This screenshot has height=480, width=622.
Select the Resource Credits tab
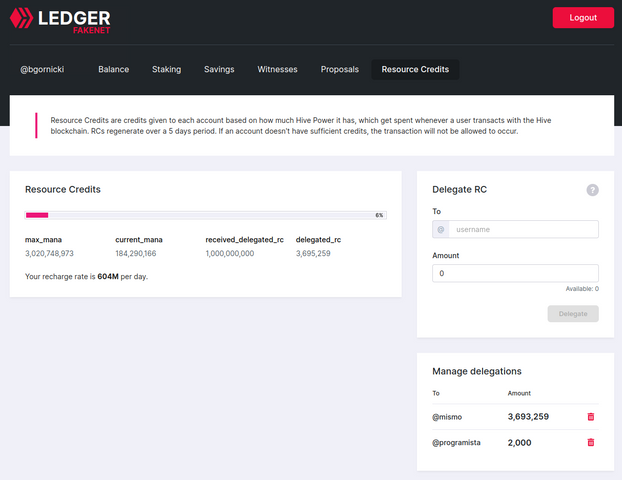pyautogui.click(x=415, y=70)
